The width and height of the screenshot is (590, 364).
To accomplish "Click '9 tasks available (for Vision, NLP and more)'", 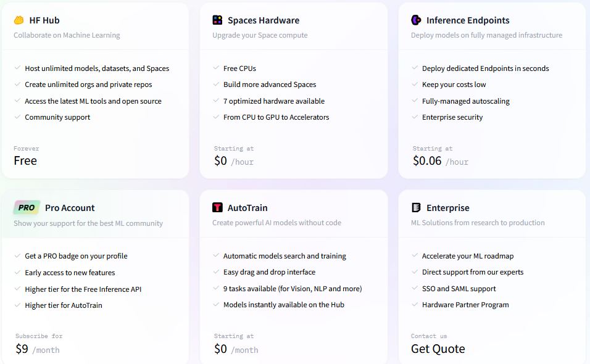I will click(293, 289).
